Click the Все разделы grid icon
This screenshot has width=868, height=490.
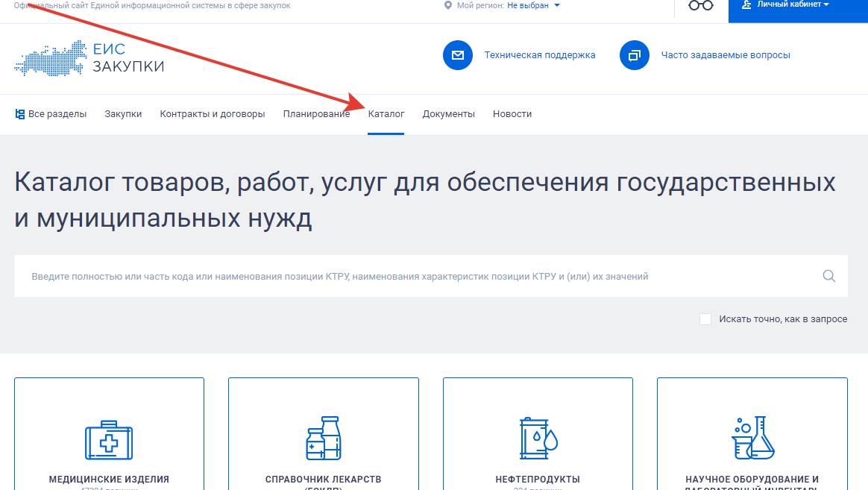19,113
